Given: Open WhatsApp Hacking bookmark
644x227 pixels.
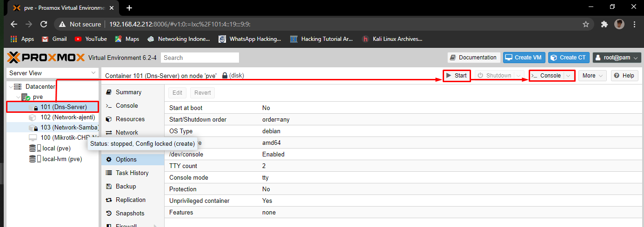Looking at the screenshot, I should 250,39.
